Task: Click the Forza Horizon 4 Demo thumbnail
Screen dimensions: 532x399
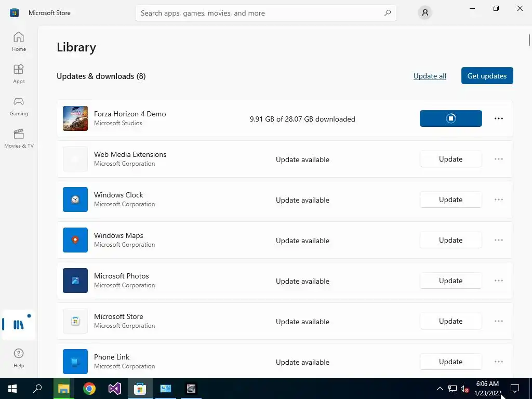Action: click(x=75, y=118)
